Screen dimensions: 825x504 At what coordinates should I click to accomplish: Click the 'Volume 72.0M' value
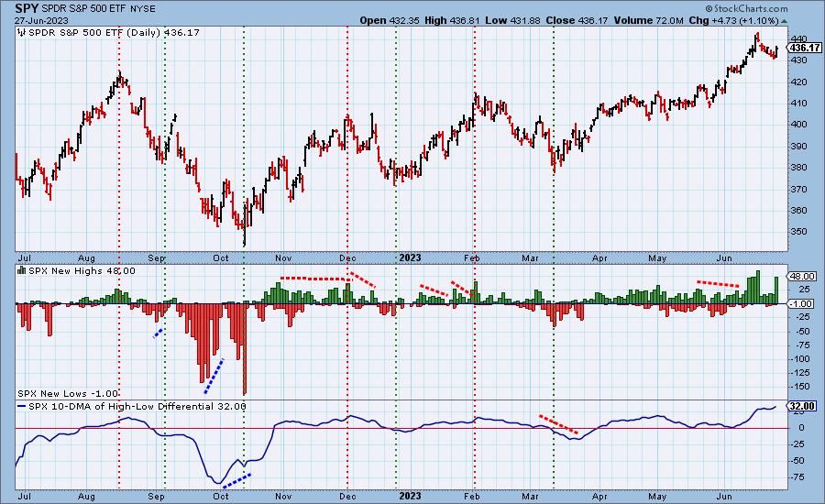pos(648,20)
